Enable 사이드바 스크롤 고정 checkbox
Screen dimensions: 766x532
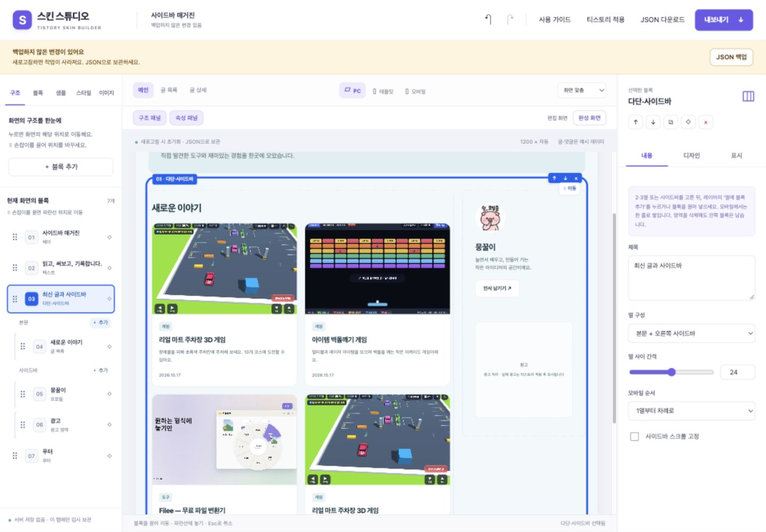pyautogui.click(x=635, y=436)
